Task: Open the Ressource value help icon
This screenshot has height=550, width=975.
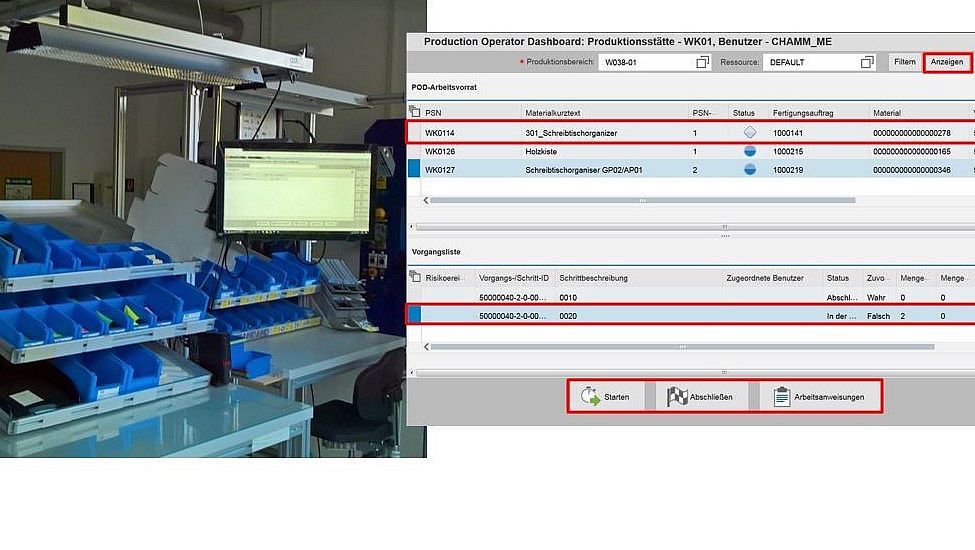Action: (x=867, y=62)
